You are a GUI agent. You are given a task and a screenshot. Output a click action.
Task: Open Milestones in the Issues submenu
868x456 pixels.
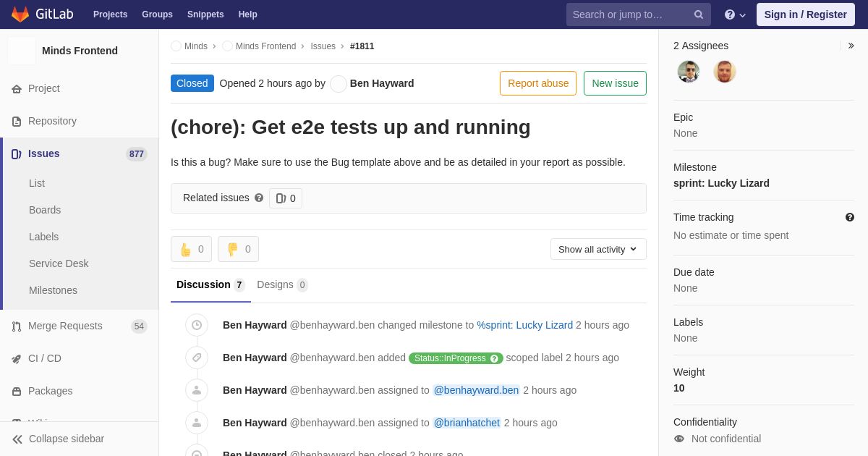pos(53,290)
